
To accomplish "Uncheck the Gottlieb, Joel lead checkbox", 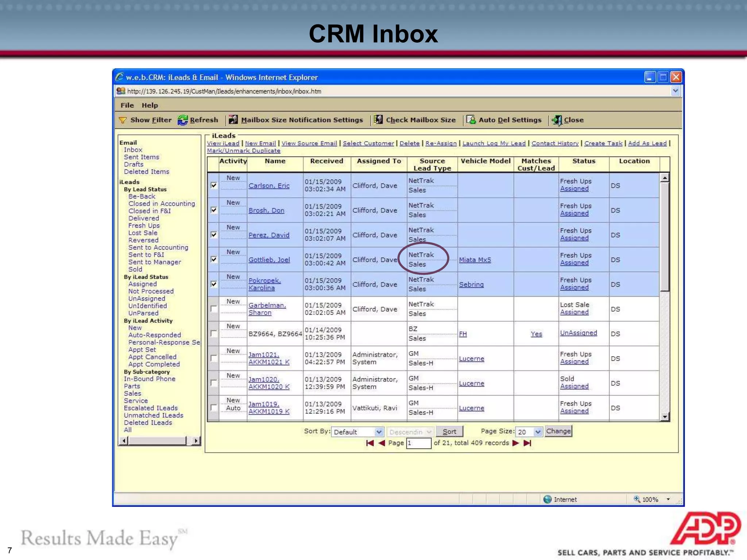I will pos(214,260).
